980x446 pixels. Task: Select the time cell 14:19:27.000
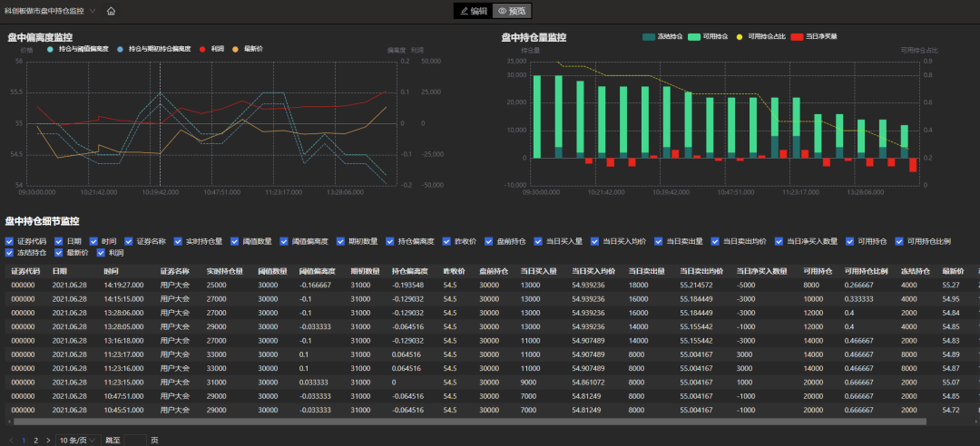coord(123,285)
